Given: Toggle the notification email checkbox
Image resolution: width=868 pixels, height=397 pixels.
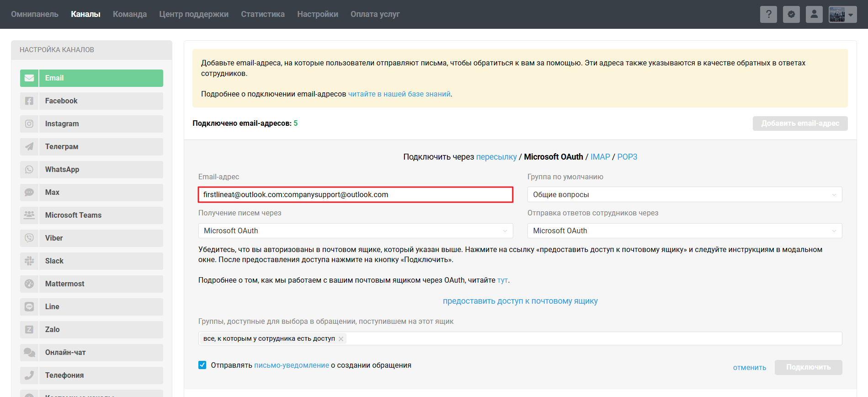Looking at the screenshot, I should click(x=202, y=365).
